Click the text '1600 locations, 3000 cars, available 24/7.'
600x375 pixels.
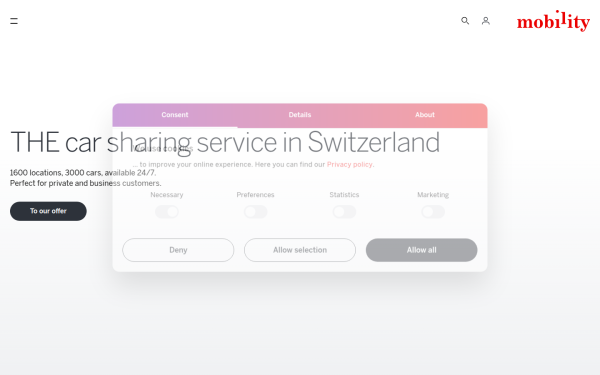tap(83, 173)
